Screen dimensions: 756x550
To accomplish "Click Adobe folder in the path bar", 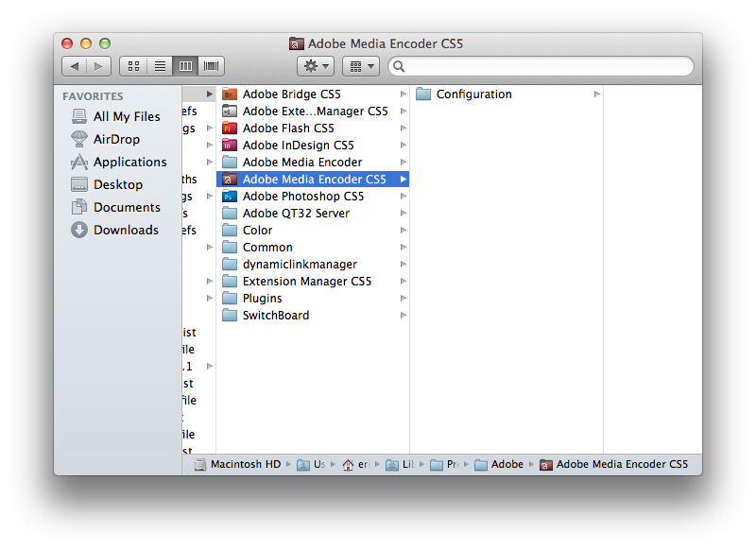I will (x=499, y=464).
